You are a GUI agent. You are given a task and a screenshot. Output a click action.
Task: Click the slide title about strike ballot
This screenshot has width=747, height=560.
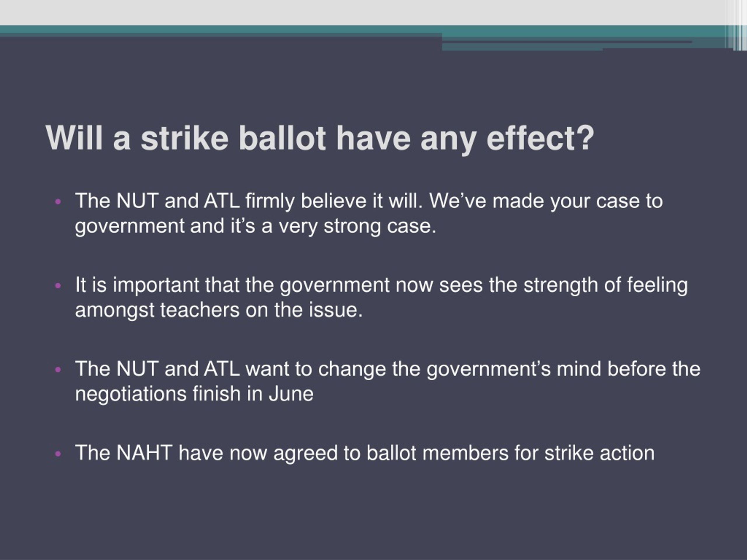click(320, 139)
